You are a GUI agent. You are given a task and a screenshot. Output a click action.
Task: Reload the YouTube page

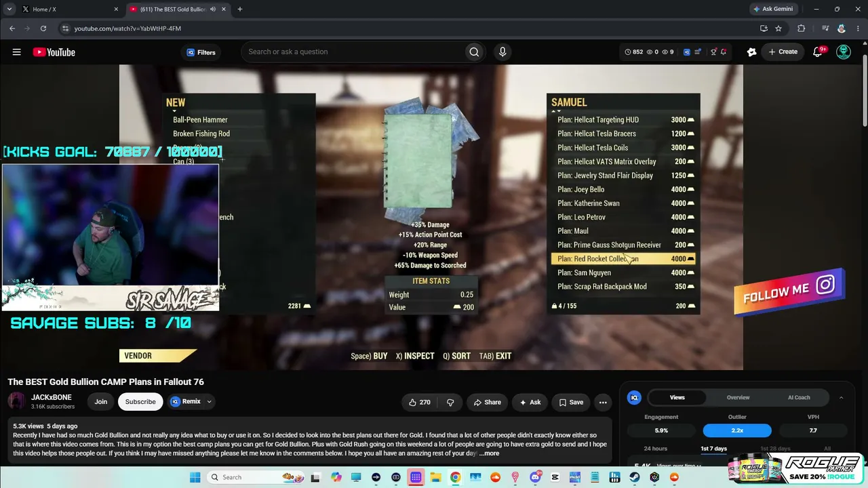[43, 28]
